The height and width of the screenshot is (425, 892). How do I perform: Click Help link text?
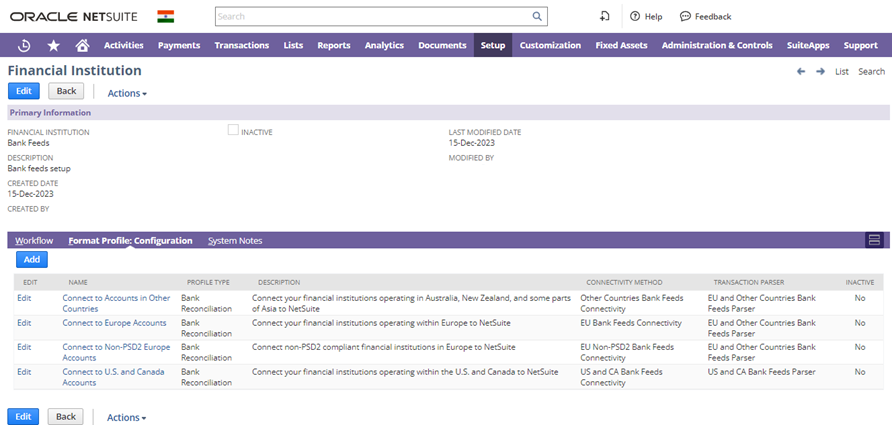(653, 16)
